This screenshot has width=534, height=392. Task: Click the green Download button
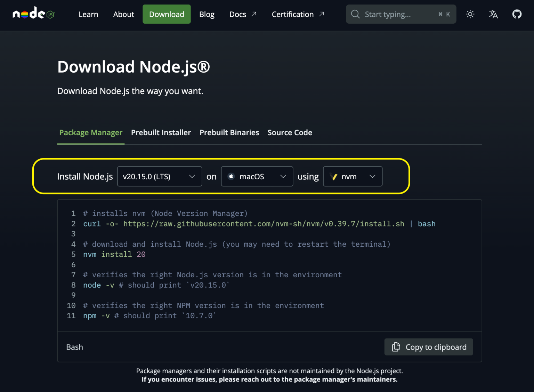coord(166,14)
